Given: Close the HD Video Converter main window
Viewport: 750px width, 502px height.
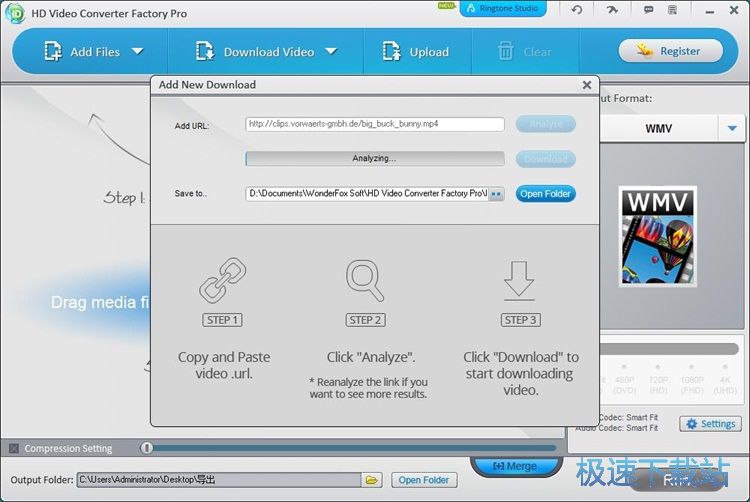Looking at the screenshot, I should coord(734,10).
